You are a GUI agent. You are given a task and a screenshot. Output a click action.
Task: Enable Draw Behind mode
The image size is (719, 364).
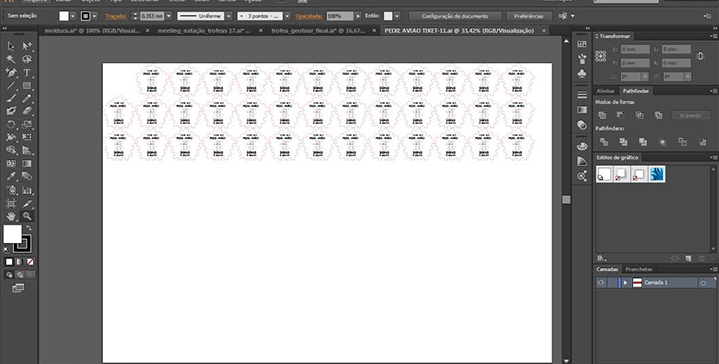[20, 275]
